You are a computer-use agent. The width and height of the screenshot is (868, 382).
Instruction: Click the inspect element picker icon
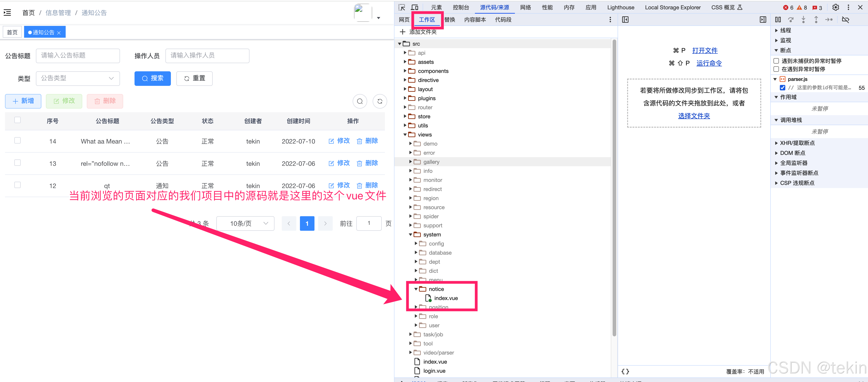(402, 7)
